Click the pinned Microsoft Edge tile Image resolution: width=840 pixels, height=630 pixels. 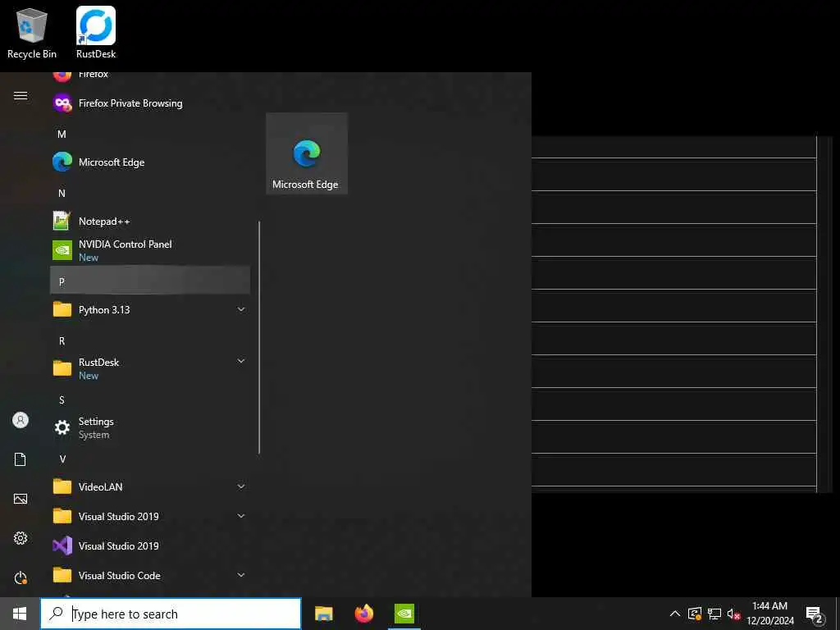pyautogui.click(x=307, y=153)
